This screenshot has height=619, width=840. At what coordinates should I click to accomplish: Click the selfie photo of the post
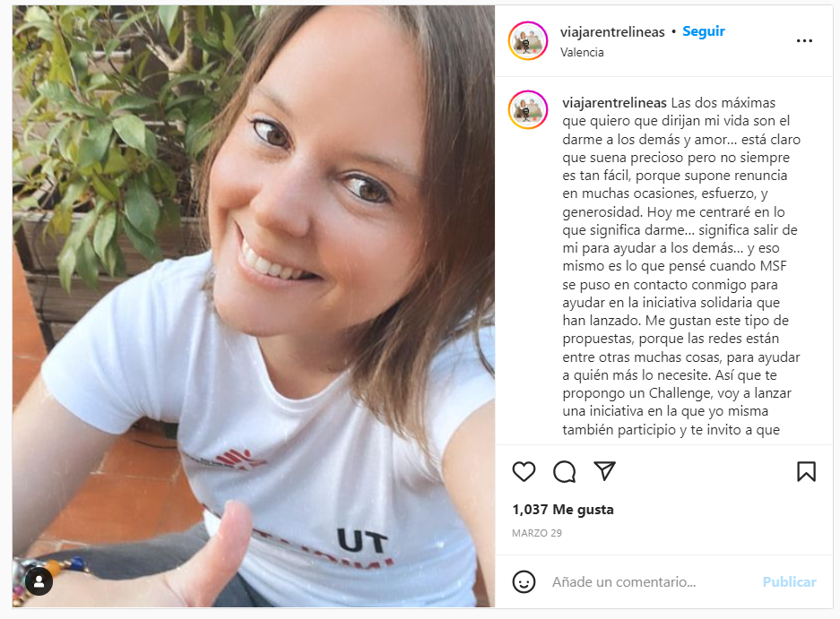click(x=254, y=306)
